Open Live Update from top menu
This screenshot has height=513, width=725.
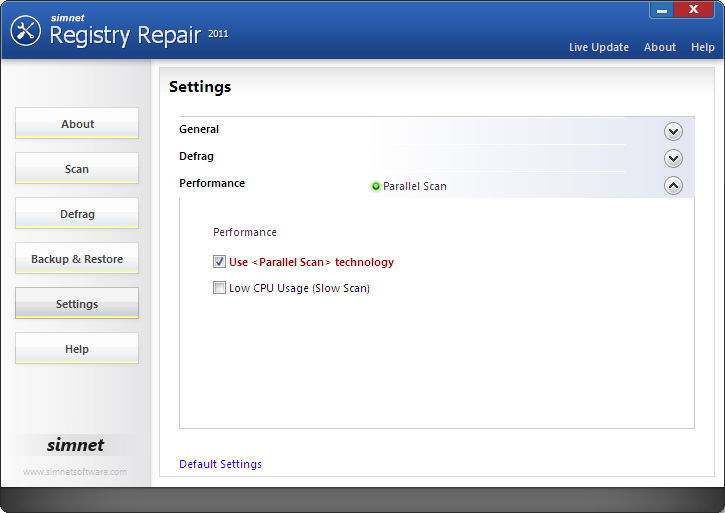(599, 47)
